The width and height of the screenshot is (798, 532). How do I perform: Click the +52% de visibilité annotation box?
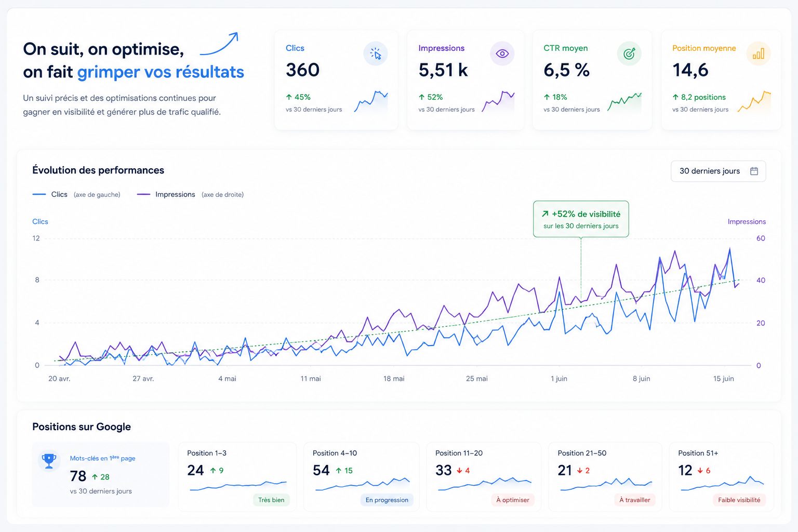(x=581, y=219)
